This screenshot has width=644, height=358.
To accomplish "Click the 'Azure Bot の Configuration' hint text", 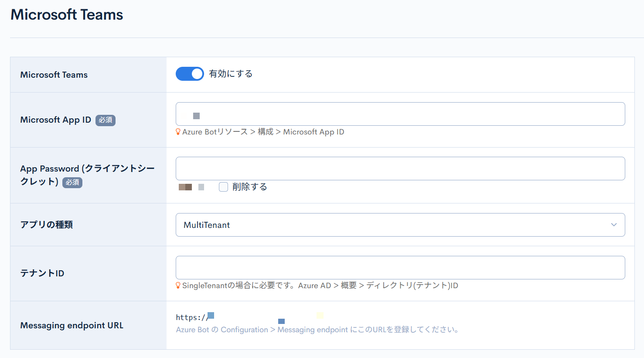I will tap(317, 330).
